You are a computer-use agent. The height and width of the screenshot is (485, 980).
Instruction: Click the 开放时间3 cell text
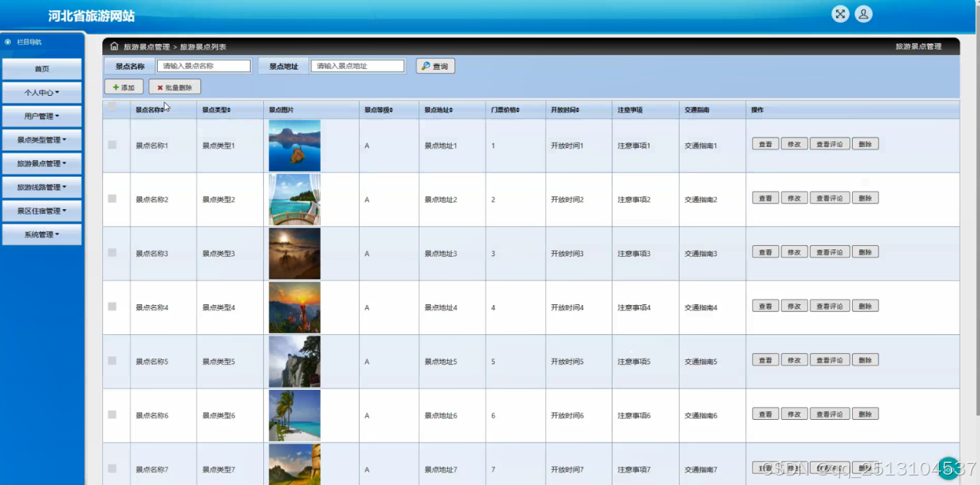tap(567, 254)
